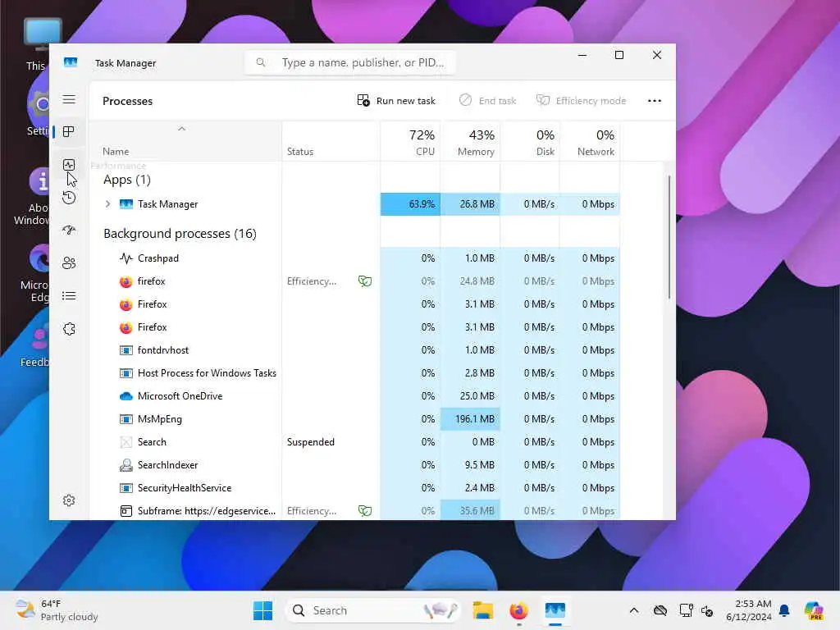Image resolution: width=840 pixels, height=630 pixels.
Task: Click the fontdrvhost process icon
Action: [126, 350]
